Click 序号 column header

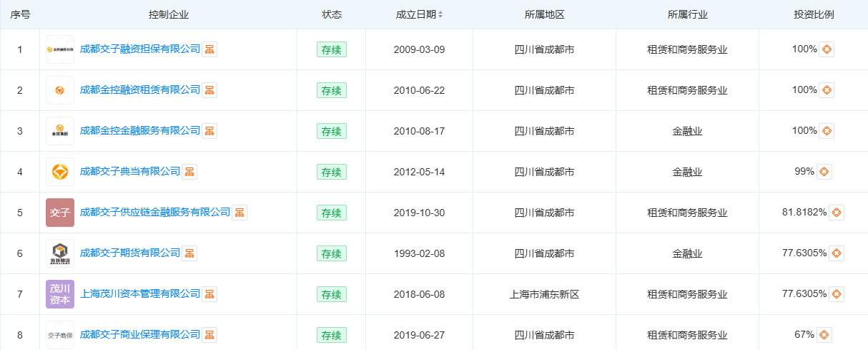(x=20, y=14)
